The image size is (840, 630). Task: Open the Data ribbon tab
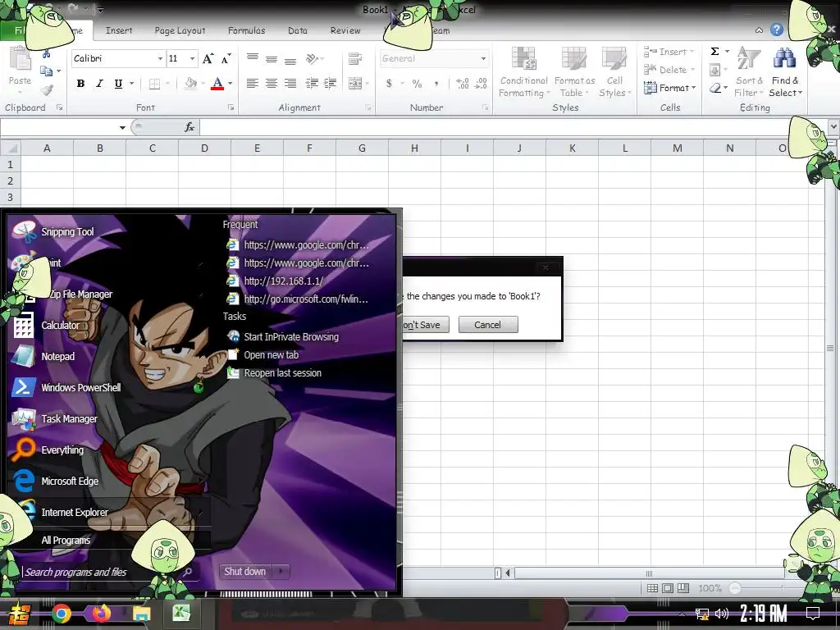(297, 30)
